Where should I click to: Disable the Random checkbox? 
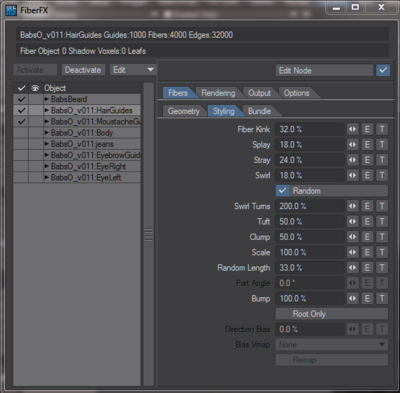click(x=282, y=191)
